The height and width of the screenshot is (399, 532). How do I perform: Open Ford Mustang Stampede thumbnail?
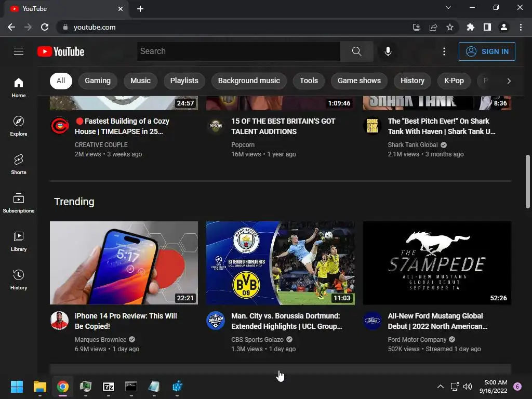click(437, 263)
